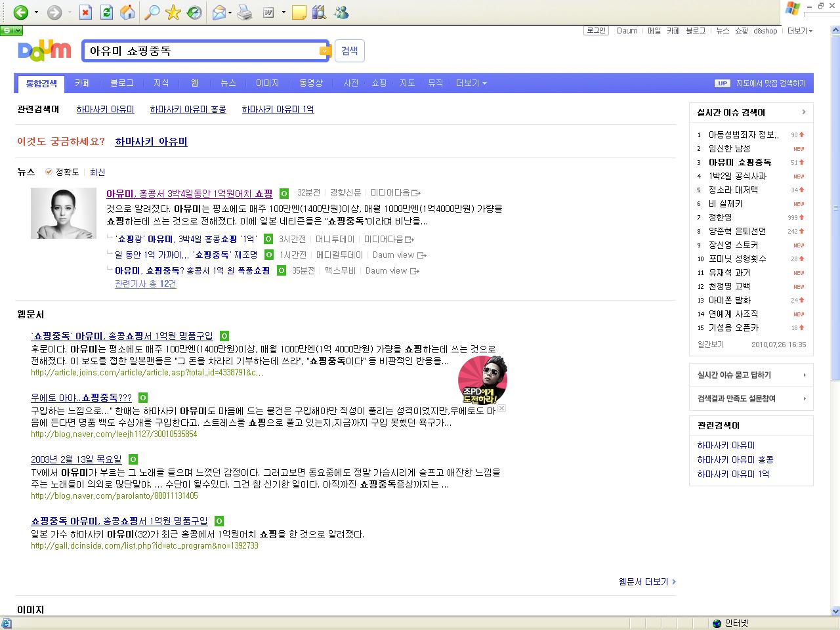This screenshot has height=630, width=840.
Task: Select the 통합검색 tab
Action: (x=41, y=83)
